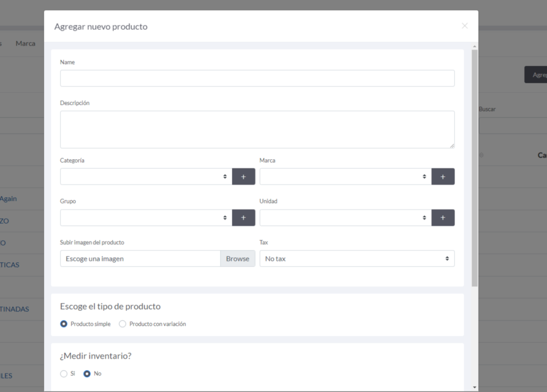Open the Categoría dropdown
Viewport: 547px width, 392px height.
(145, 177)
